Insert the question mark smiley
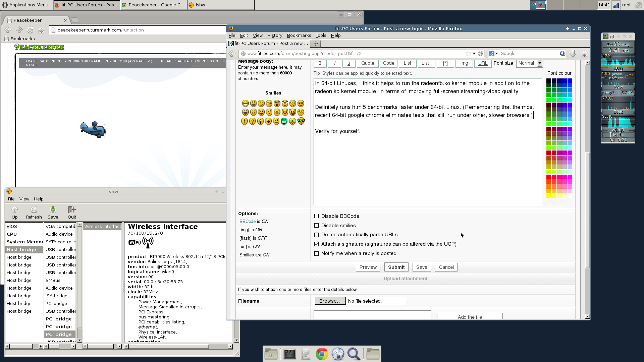This screenshot has width=644, height=362. point(252,121)
